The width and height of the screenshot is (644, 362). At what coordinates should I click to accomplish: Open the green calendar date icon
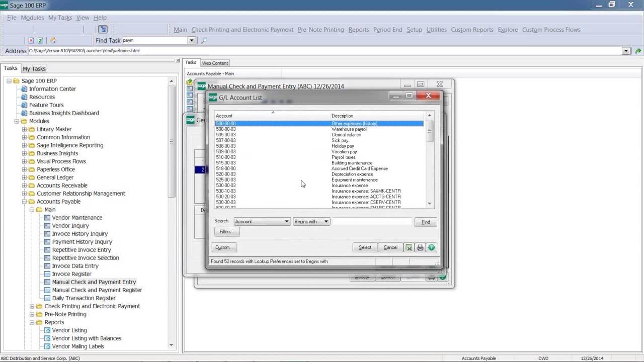40,40
